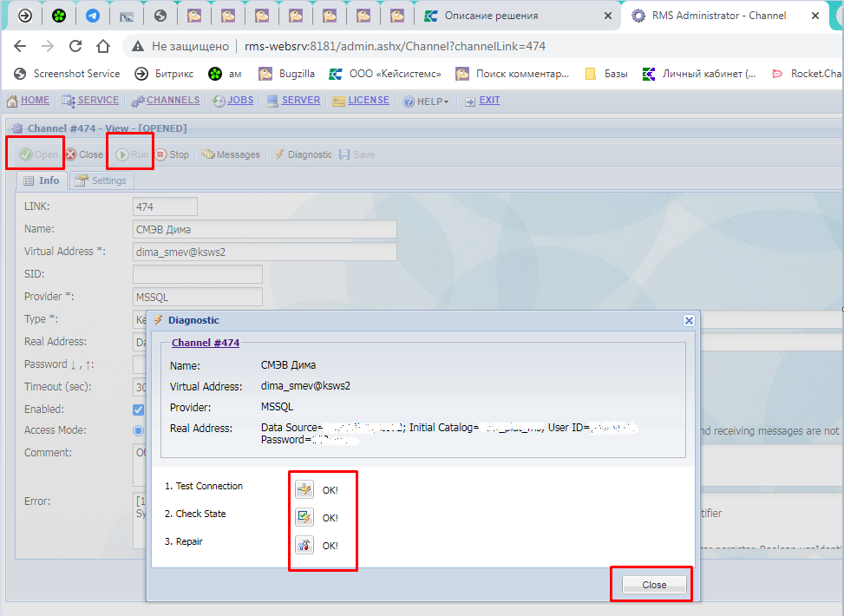This screenshot has height=616, width=844.
Task: Switch to the globe icon pinned tab
Action: tap(160, 16)
